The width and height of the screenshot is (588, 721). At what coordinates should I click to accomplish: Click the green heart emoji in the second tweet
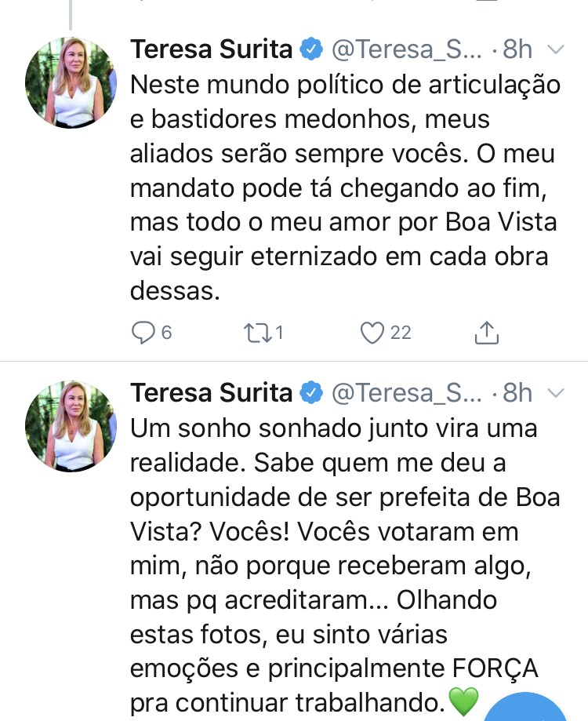pyautogui.click(x=464, y=701)
